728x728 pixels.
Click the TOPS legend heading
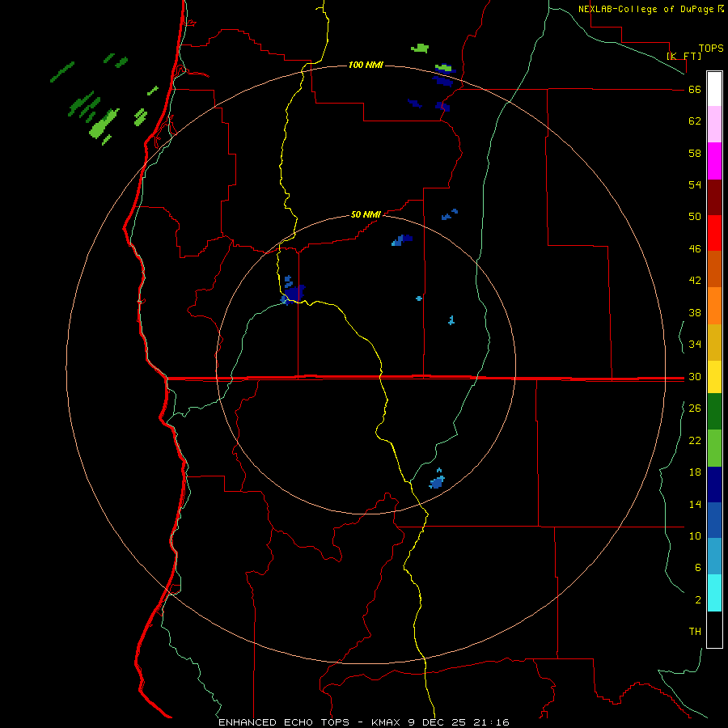711,49
